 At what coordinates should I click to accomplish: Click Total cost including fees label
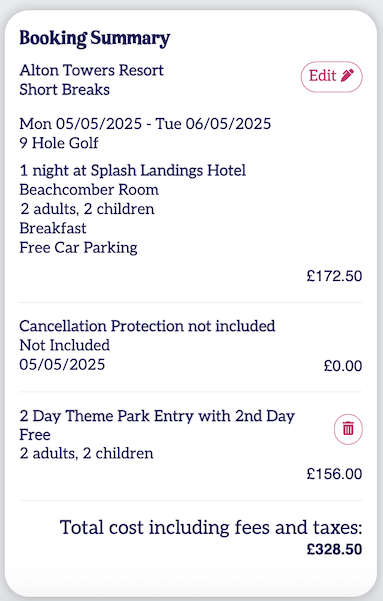(211, 528)
